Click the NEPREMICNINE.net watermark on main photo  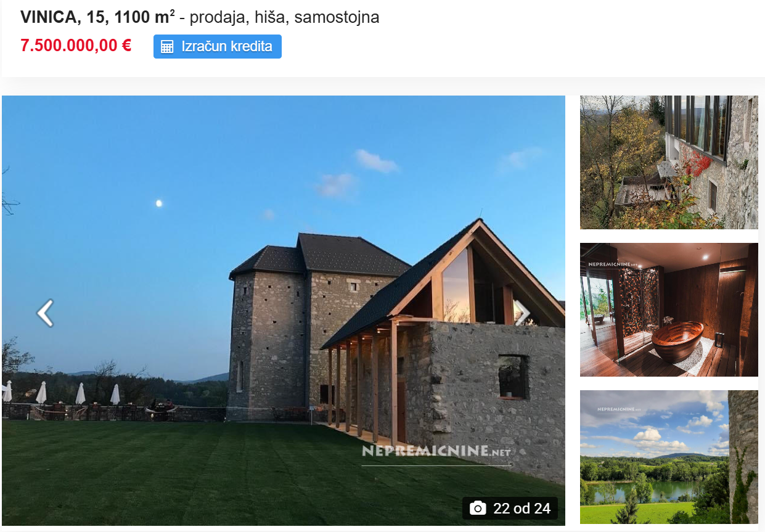tap(436, 451)
